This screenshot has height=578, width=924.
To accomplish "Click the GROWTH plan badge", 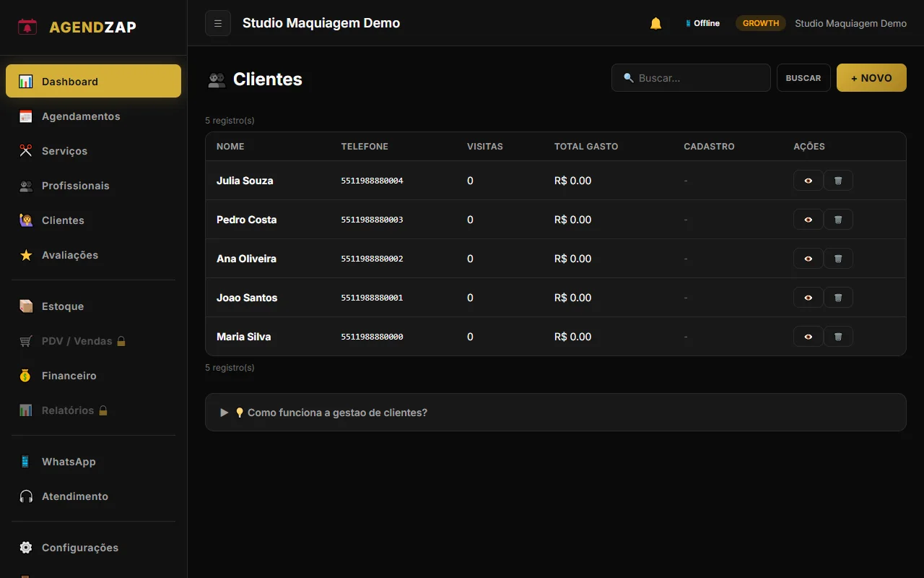I will click(760, 23).
